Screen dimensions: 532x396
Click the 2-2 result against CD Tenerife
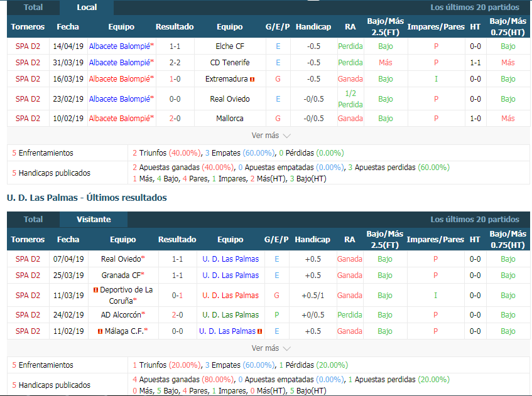[175, 62]
